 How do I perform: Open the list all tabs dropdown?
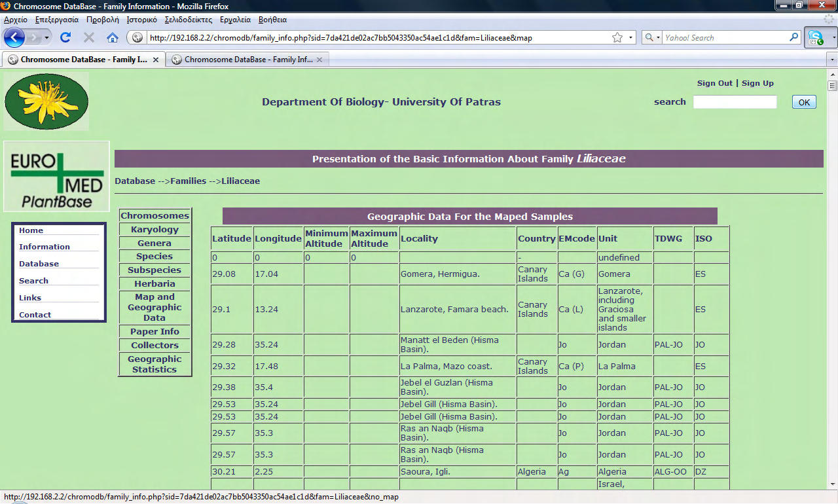point(832,60)
